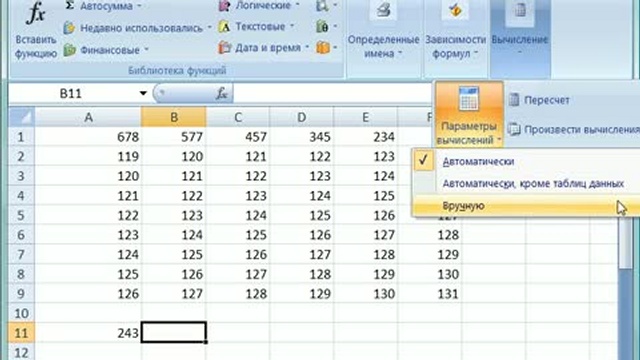Screen dimensions: 640x360
Task: Click the Insert Function fx icon
Action: tap(36, 14)
